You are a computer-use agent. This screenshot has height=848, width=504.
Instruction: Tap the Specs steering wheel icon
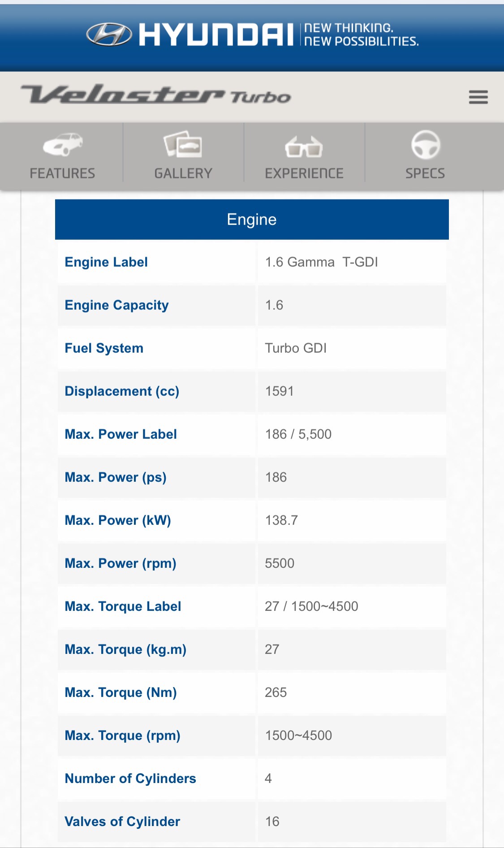coord(426,145)
